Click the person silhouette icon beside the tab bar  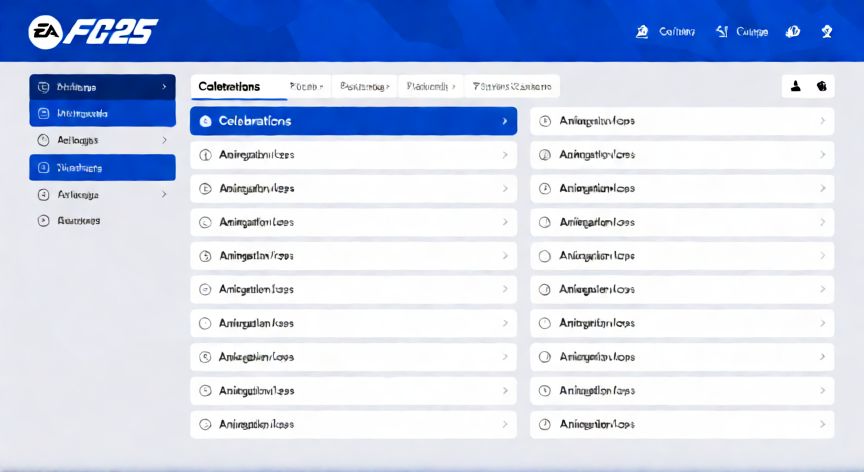pyautogui.click(x=796, y=86)
